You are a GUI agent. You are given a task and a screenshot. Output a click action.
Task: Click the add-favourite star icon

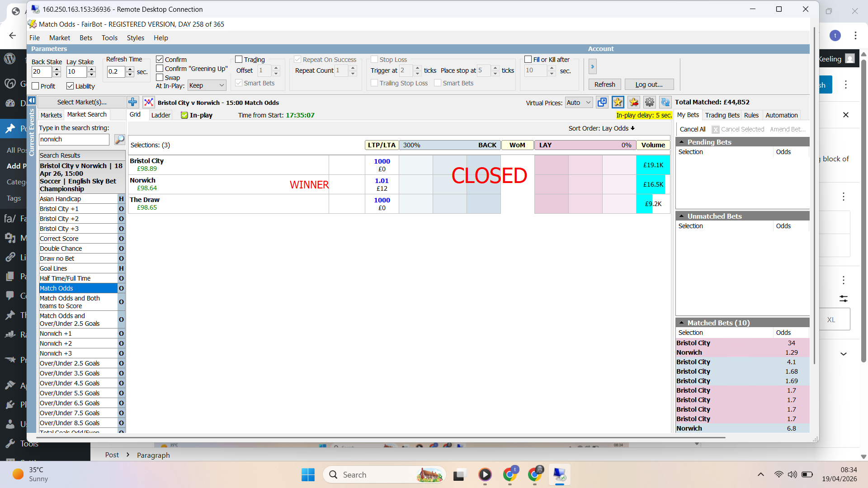point(618,103)
